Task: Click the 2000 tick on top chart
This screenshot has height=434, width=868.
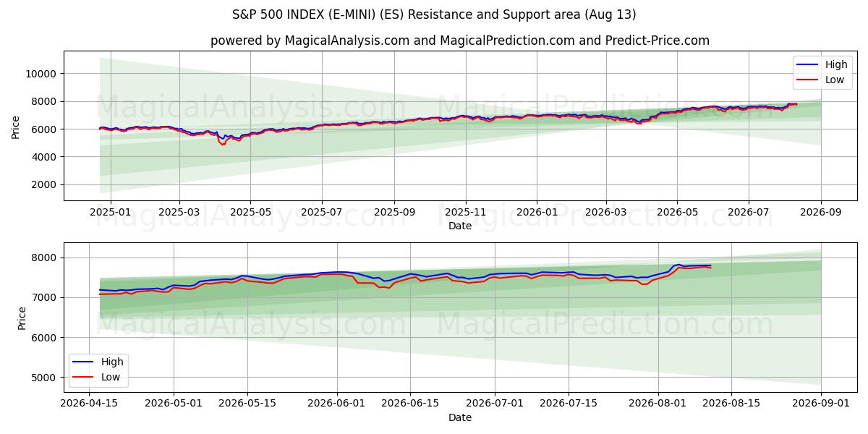Action: [x=44, y=184]
